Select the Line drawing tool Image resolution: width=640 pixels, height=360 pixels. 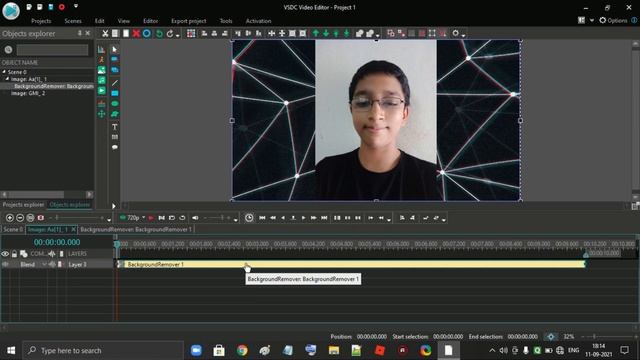[x=115, y=83]
